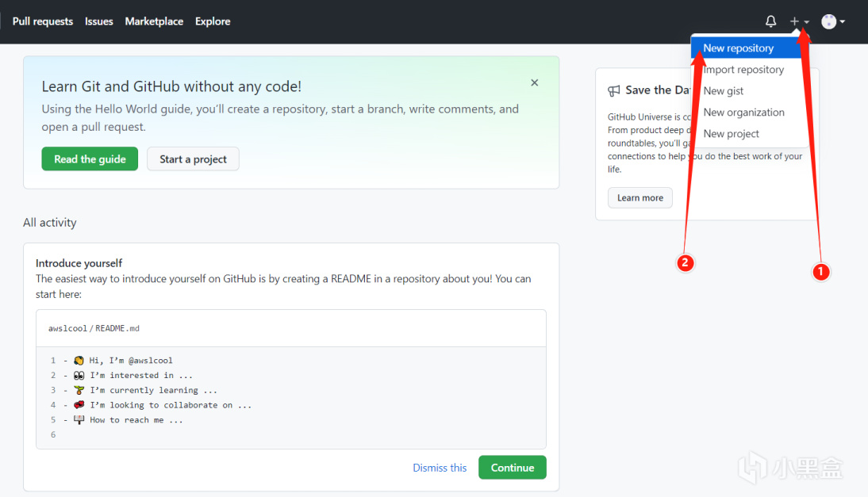Viewport: 868px width, 497px height.
Task: Select the New gist option
Action: pos(723,91)
